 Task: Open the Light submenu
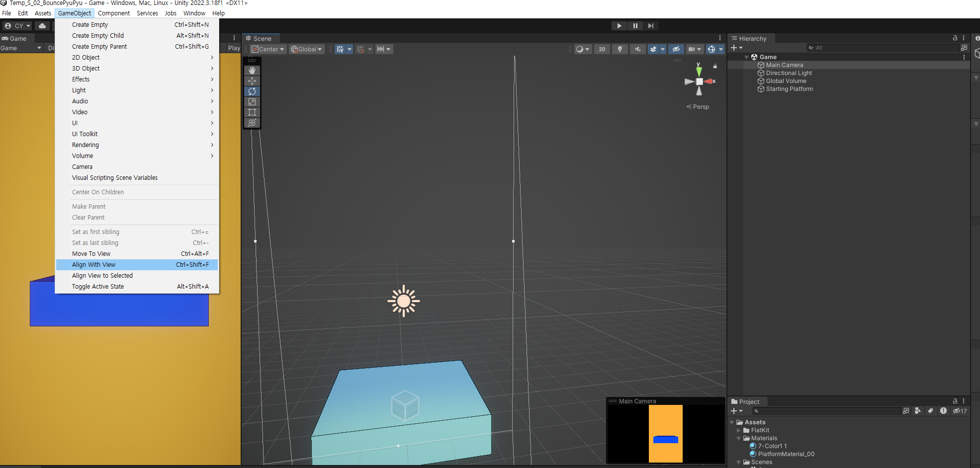(x=137, y=90)
